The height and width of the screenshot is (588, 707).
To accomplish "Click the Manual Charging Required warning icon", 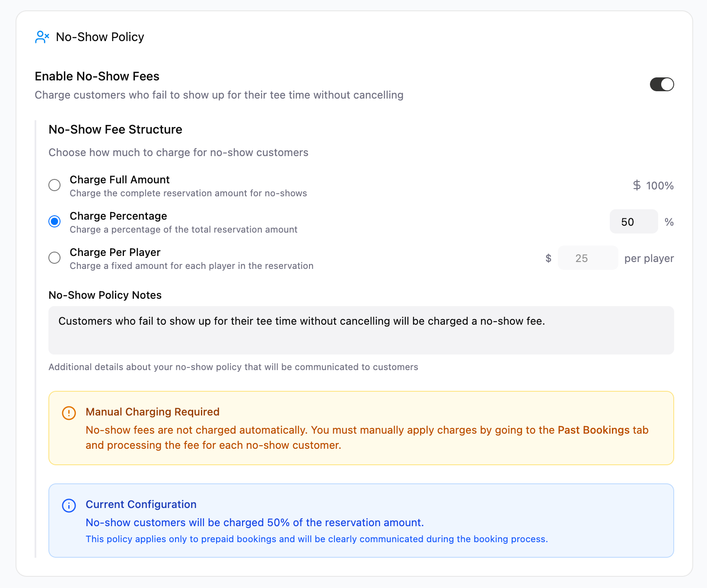I will (69, 413).
